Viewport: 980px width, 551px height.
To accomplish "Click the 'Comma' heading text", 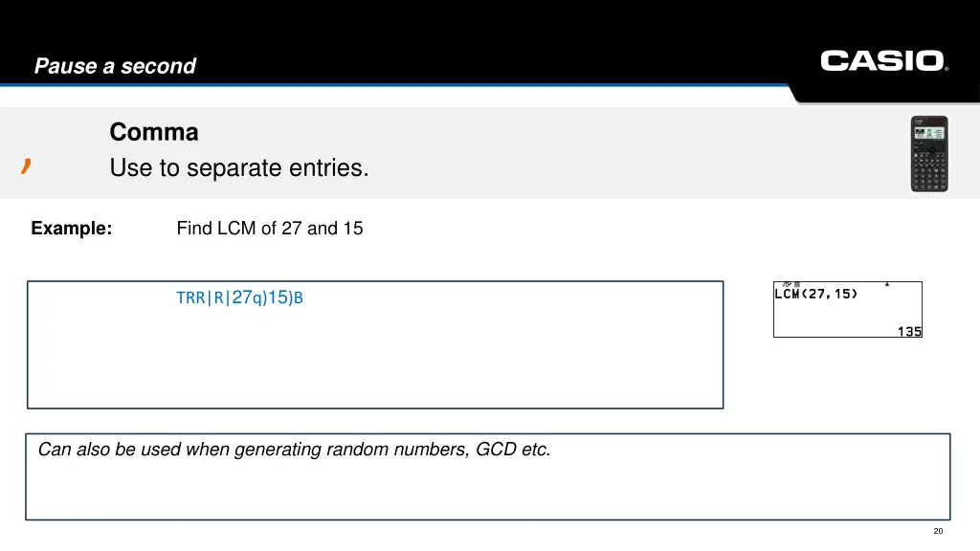I will (154, 132).
